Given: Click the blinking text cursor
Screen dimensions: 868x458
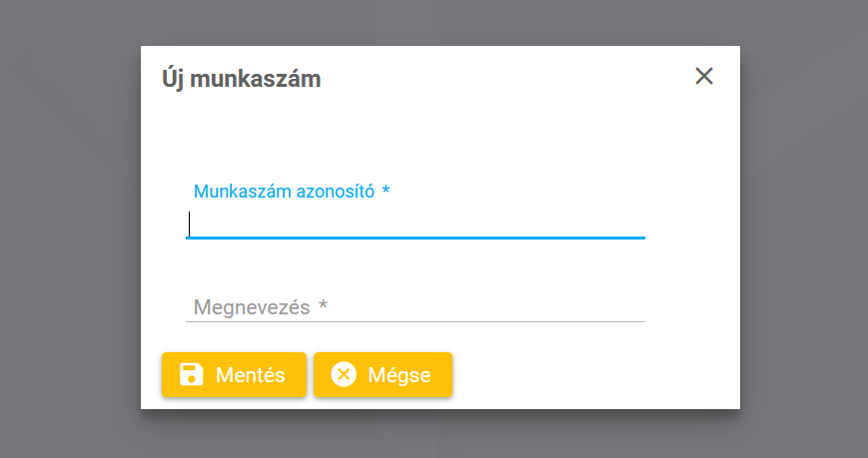Looking at the screenshot, I should tap(190, 223).
